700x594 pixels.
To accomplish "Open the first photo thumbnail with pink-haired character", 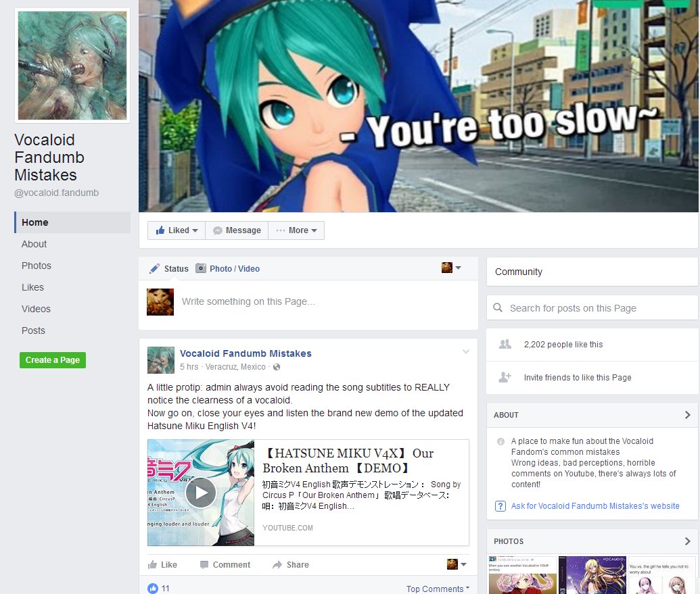I will click(522, 575).
